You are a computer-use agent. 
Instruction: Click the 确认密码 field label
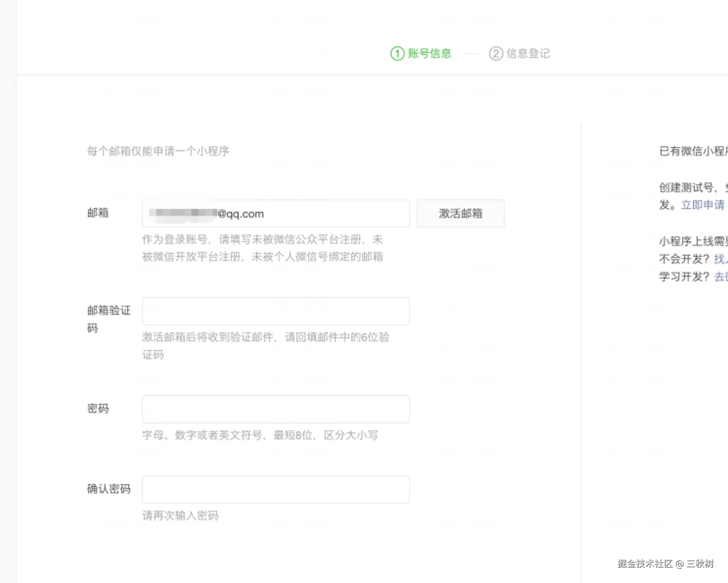click(x=109, y=489)
